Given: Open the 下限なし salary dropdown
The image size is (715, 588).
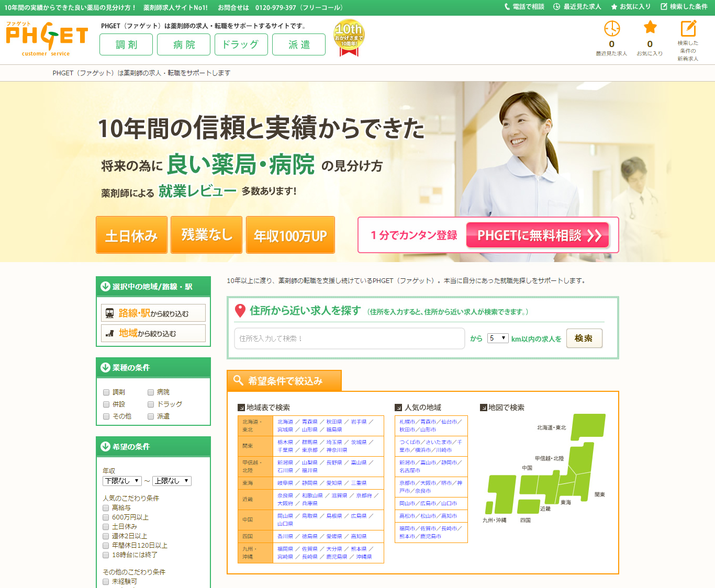Looking at the screenshot, I should 122,481.
